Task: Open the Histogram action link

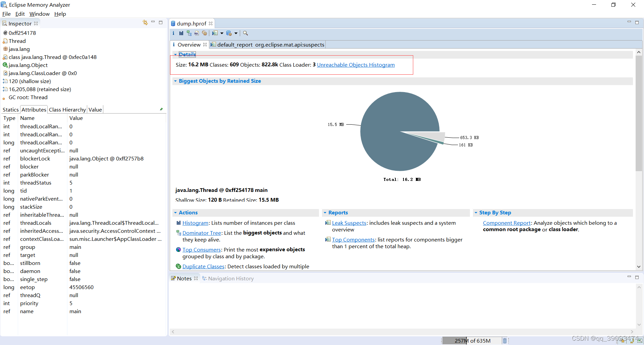Action: [x=196, y=223]
